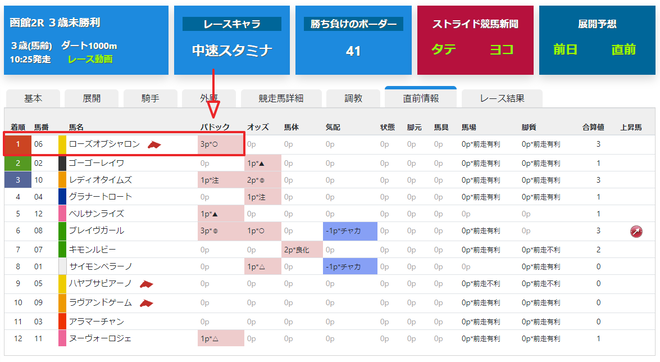
Task: Click the green 2nd place badge
Action: (18, 163)
